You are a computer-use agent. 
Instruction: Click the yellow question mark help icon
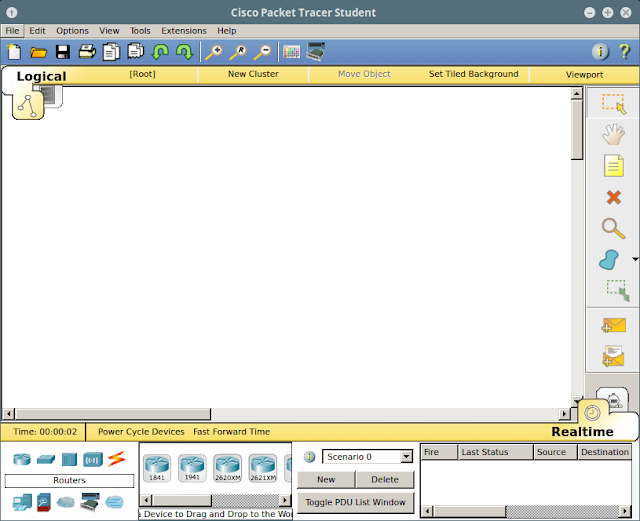(x=624, y=52)
